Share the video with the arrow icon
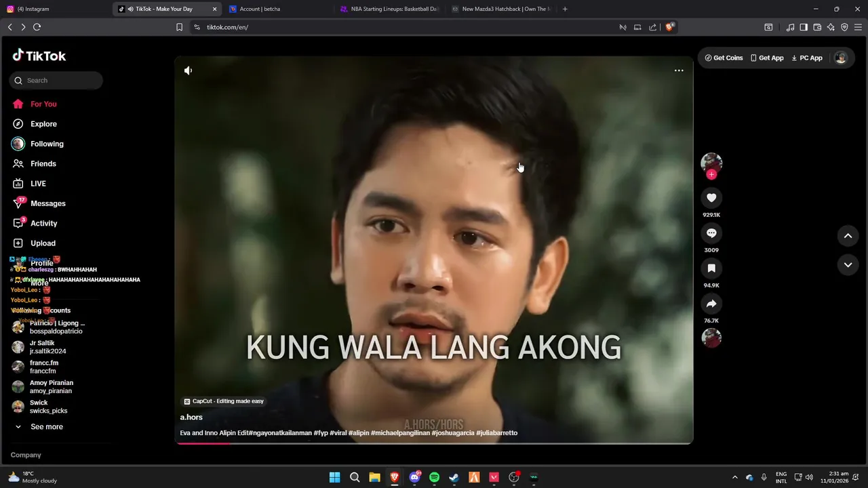 point(711,304)
